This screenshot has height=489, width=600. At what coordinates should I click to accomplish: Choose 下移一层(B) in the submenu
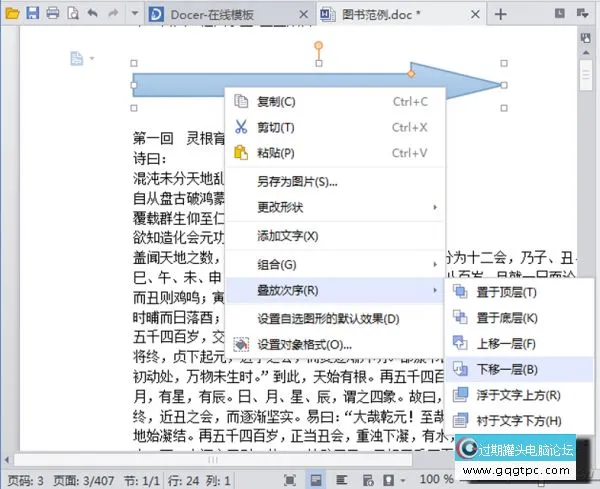(519, 369)
